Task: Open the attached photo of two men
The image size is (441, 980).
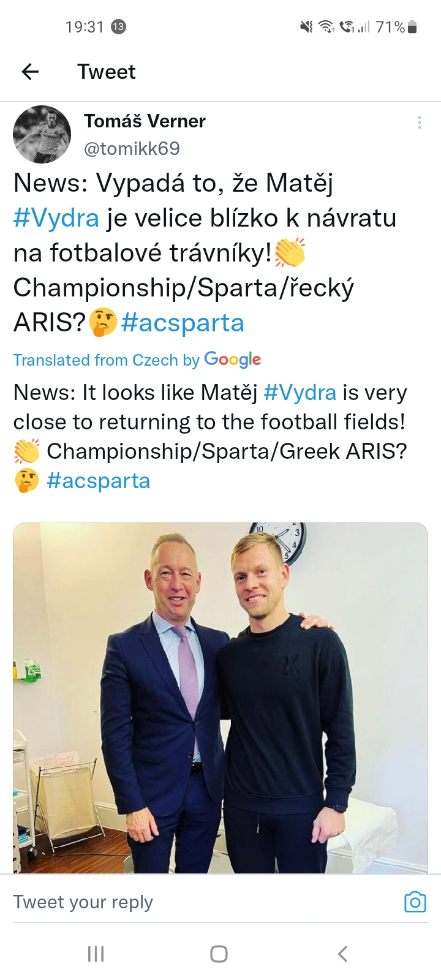Action: [221, 697]
